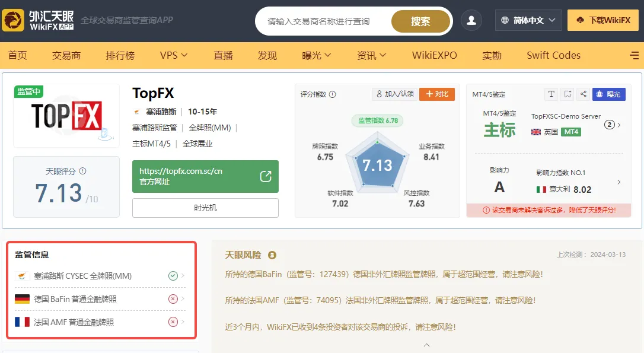Click the 软件指数 7.02 value
Image resolution: width=644 pixels, height=353 pixels.
pos(340,203)
